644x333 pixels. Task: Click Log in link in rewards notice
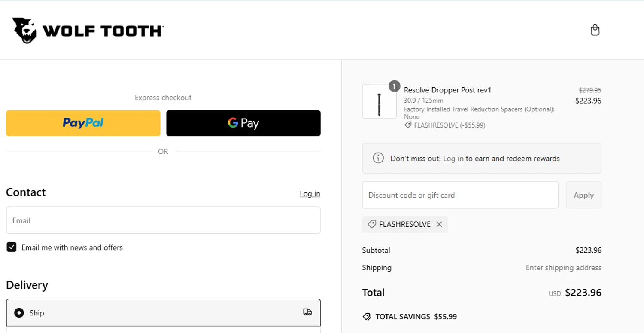point(453,159)
